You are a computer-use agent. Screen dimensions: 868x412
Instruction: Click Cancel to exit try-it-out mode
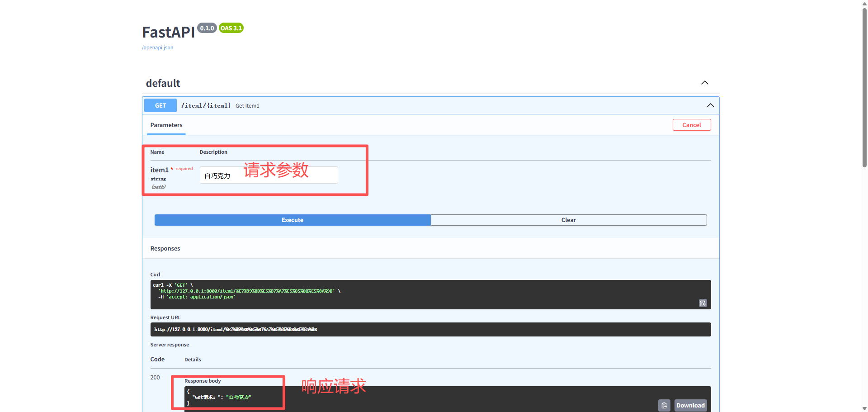(x=692, y=125)
